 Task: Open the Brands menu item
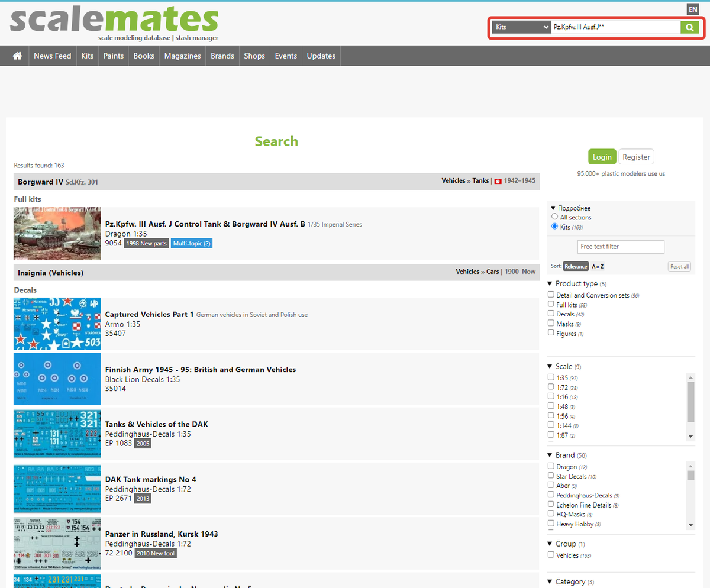pyautogui.click(x=222, y=56)
